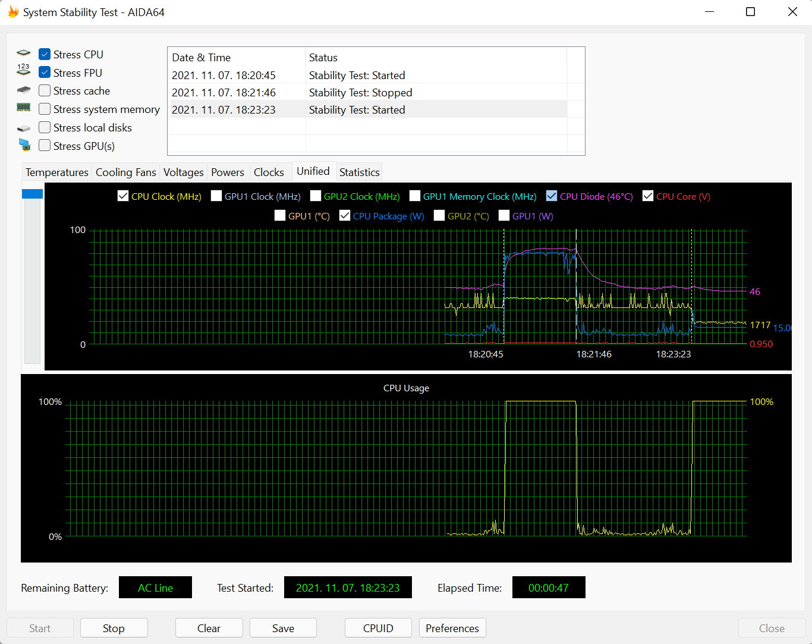The height and width of the screenshot is (644, 812).
Task: Click the Status column header
Action: pos(436,57)
